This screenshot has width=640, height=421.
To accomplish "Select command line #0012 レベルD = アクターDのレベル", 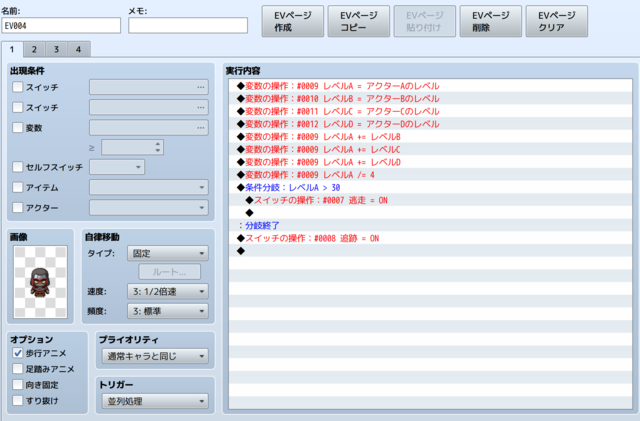I will (430, 124).
